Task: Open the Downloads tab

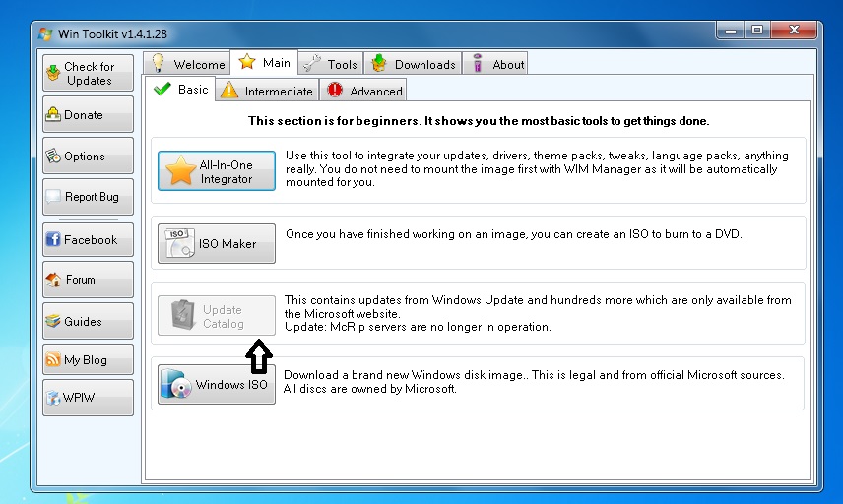Action: pos(413,64)
